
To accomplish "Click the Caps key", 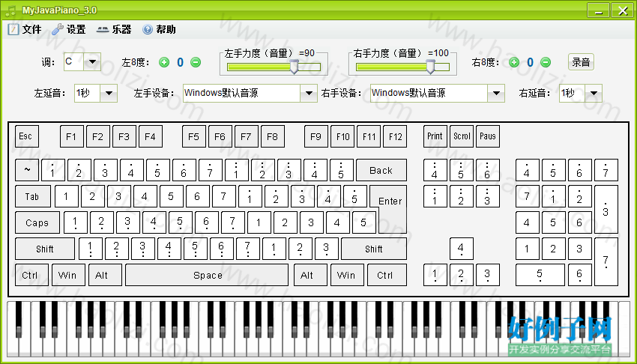I will pos(37,222).
